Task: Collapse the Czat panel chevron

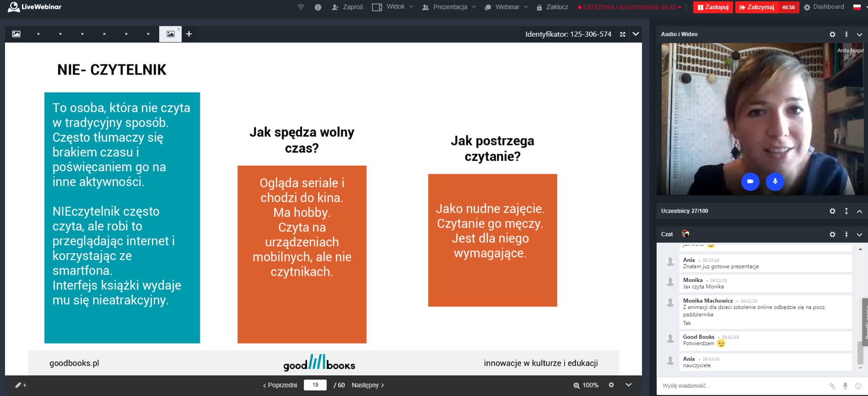Action: coord(859,234)
